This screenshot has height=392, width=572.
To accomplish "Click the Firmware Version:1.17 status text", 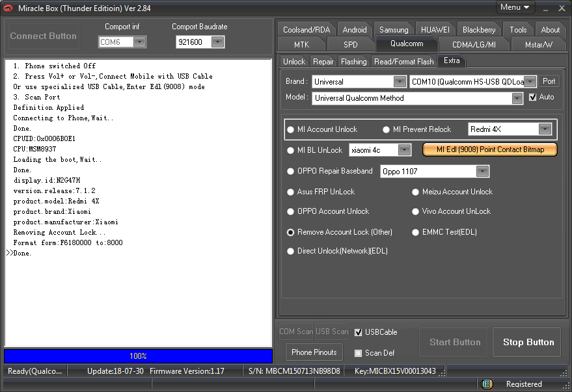I will point(187,371).
